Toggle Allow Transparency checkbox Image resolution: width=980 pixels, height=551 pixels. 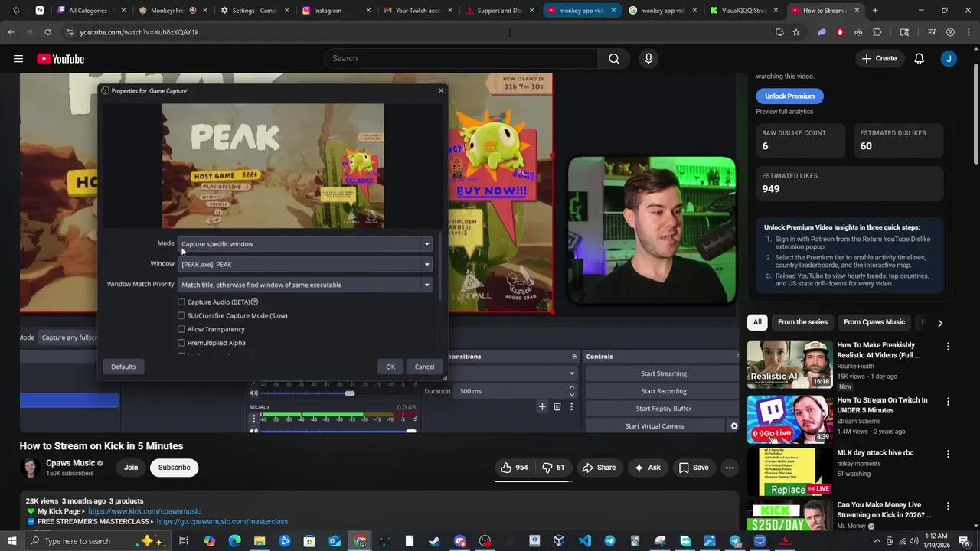point(181,329)
